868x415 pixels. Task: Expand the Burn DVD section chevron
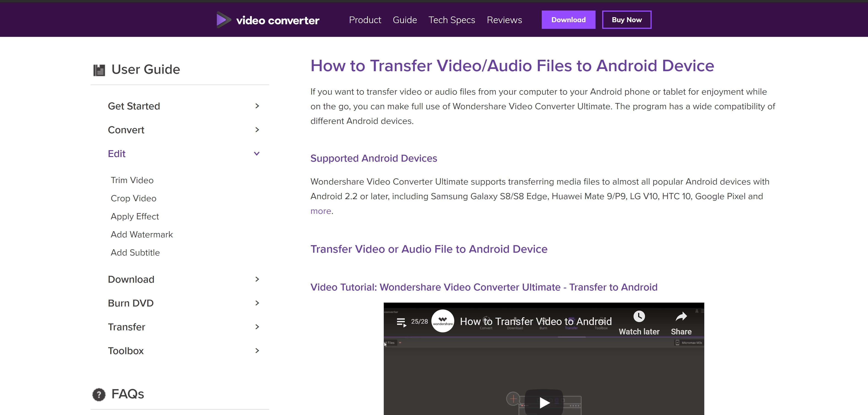[x=257, y=303]
